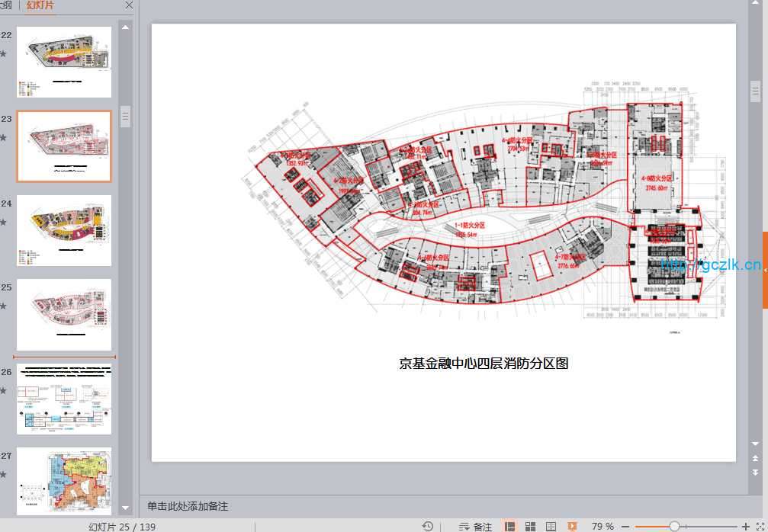Select the 幻灯片 tab
768x532 pixels.
click(40, 5)
